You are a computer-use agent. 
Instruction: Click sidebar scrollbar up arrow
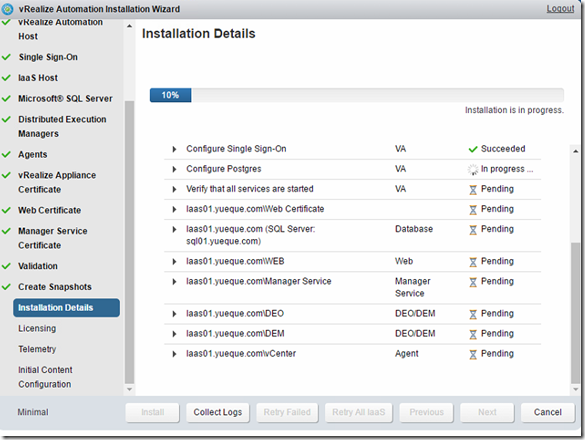(x=129, y=26)
